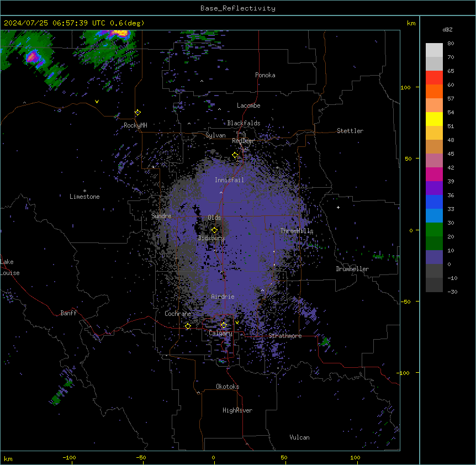This screenshot has width=476, height=465.
Task: Select the Strathmore label
Action: point(285,336)
